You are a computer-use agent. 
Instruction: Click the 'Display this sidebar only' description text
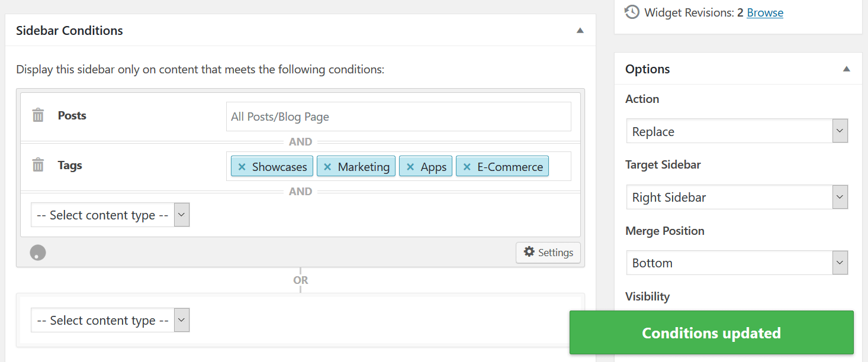200,69
